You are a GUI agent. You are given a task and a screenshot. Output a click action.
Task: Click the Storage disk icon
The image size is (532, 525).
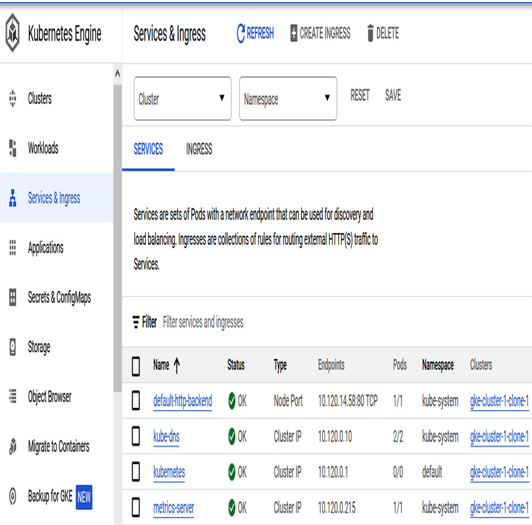(x=13, y=347)
